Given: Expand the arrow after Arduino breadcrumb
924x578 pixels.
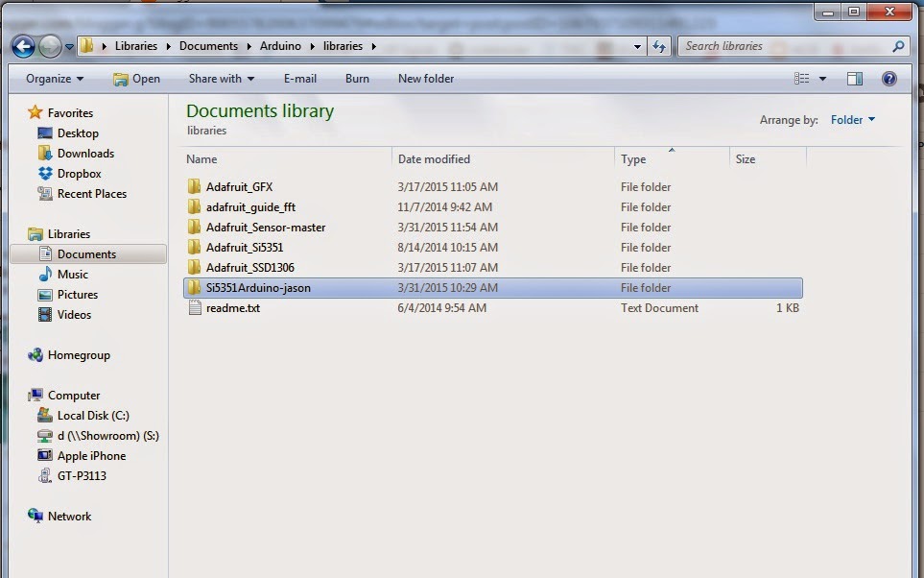Looking at the screenshot, I should coord(312,46).
